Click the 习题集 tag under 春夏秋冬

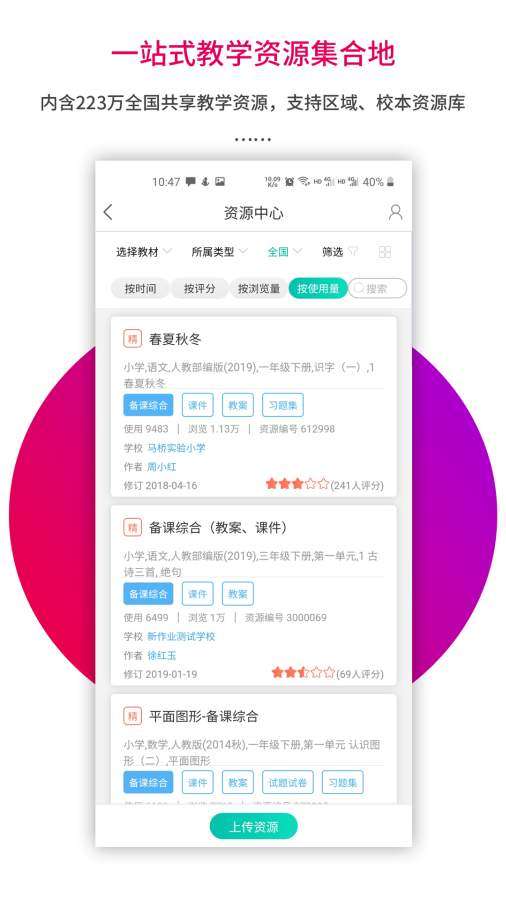pos(283,405)
